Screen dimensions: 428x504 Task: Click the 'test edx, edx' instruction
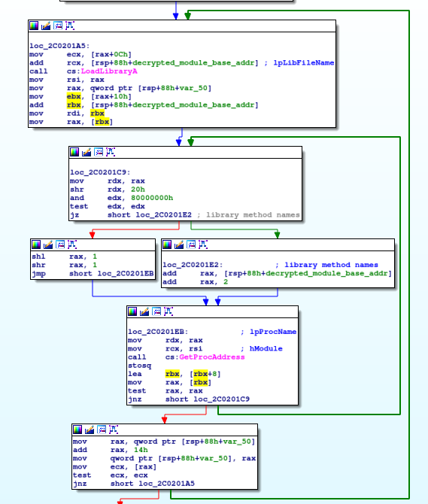[108, 206]
